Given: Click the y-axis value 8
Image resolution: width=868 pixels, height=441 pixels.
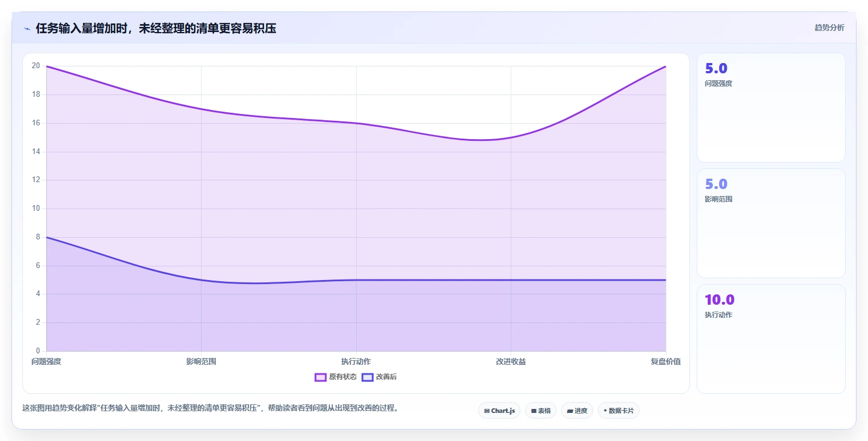Looking at the screenshot, I should (x=38, y=237).
